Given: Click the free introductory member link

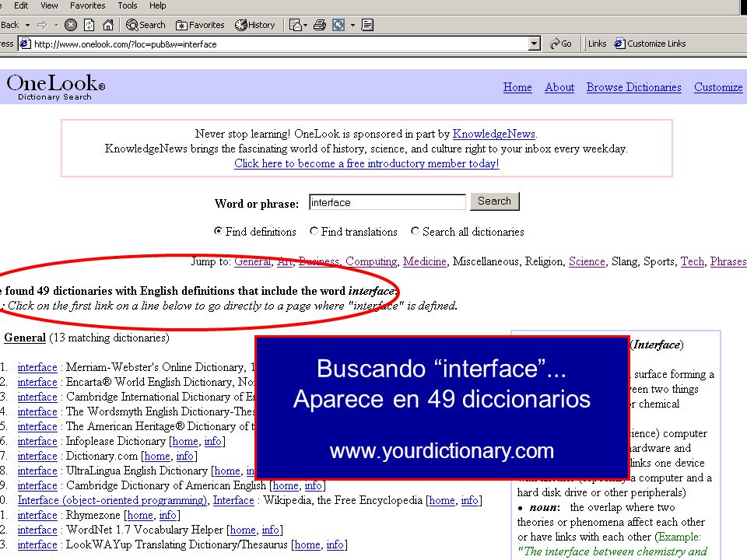Looking at the screenshot, I should pos(366,163).
